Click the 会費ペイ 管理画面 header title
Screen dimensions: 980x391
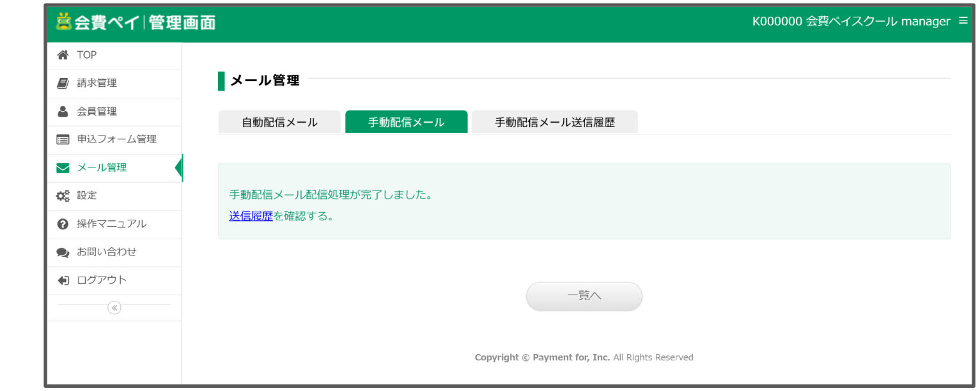(x=136, y=22)
